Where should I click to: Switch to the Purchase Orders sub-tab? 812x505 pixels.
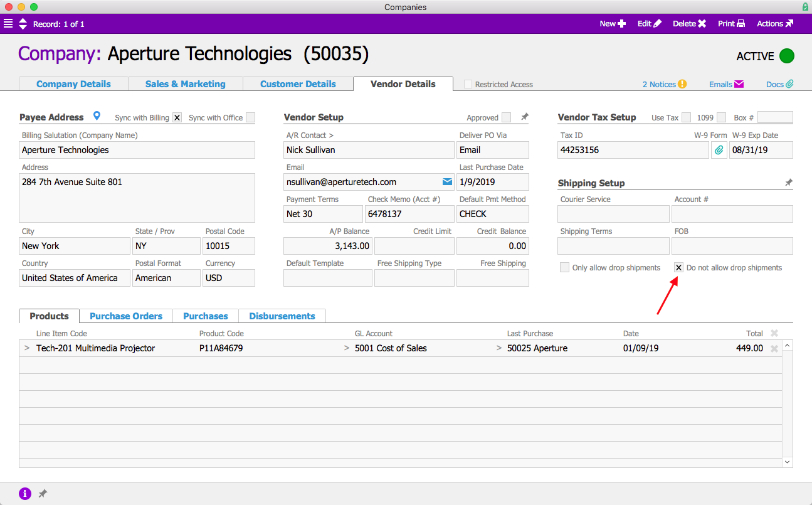coord(126,316)
